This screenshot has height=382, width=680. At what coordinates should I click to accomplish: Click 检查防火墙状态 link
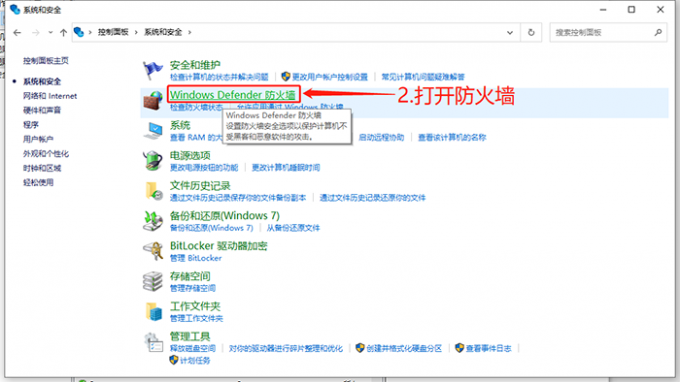pyautogui.click(x=196, y=107)
